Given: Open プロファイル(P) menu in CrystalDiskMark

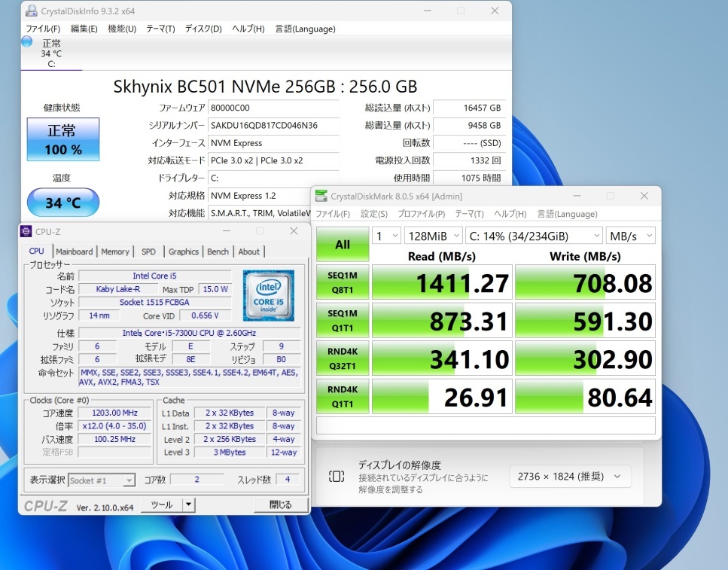Looking at the screenshot, I should point(421,214).
